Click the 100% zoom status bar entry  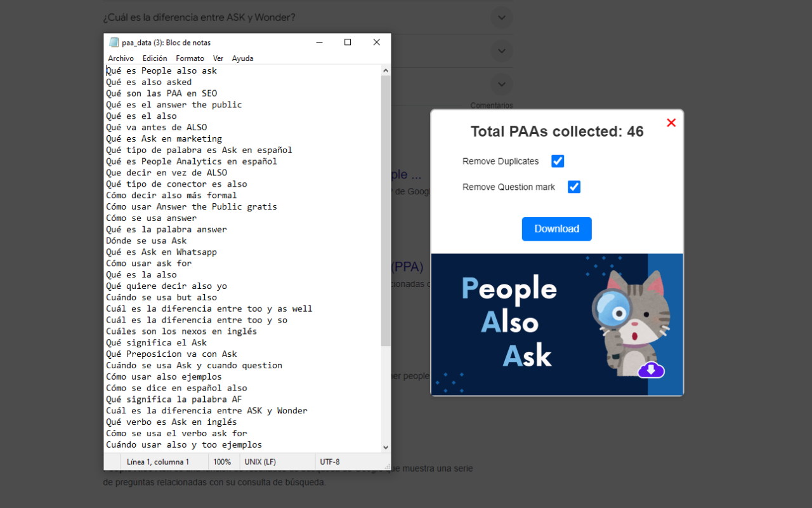[222, 462]
